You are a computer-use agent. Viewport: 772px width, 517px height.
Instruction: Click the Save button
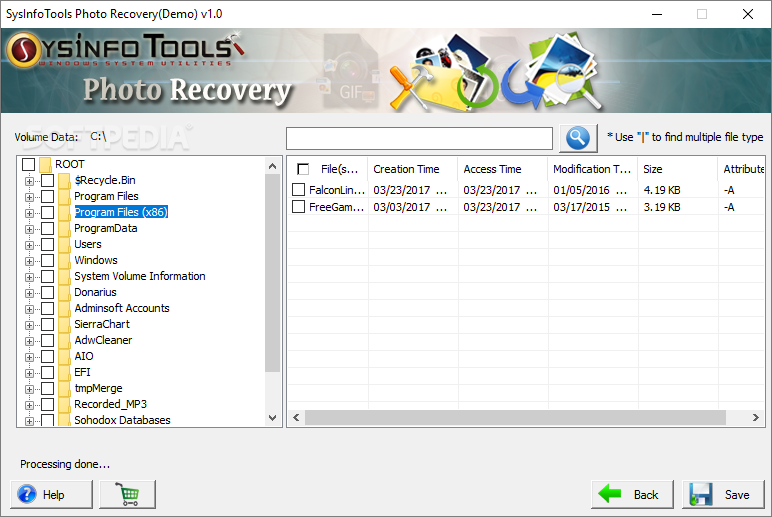coord(723,494)
